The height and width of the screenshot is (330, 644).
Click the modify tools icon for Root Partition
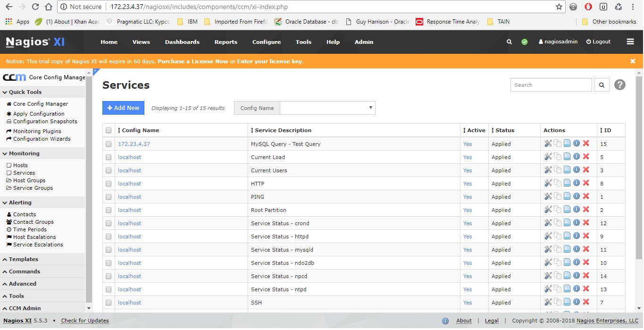[548, 210]
